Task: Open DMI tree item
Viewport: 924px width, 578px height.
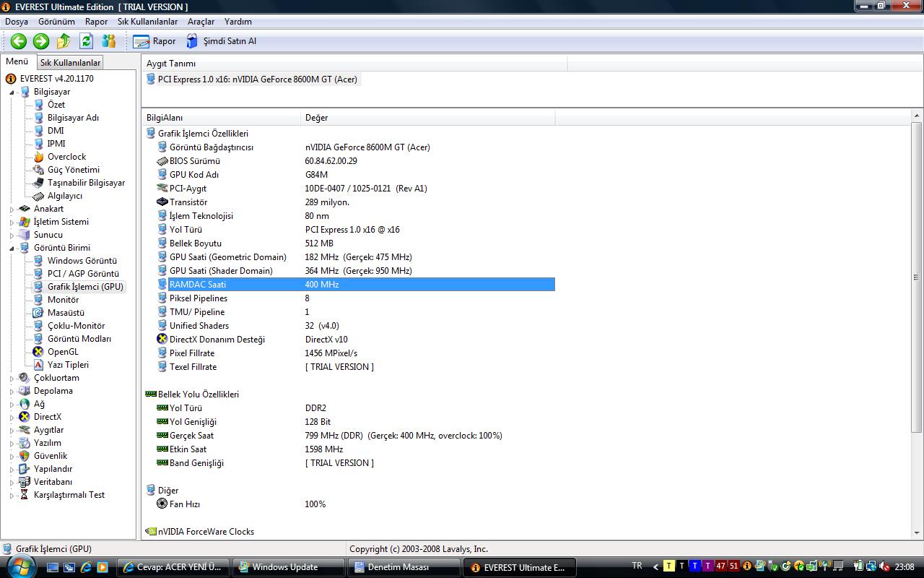Action: (56, 131)
